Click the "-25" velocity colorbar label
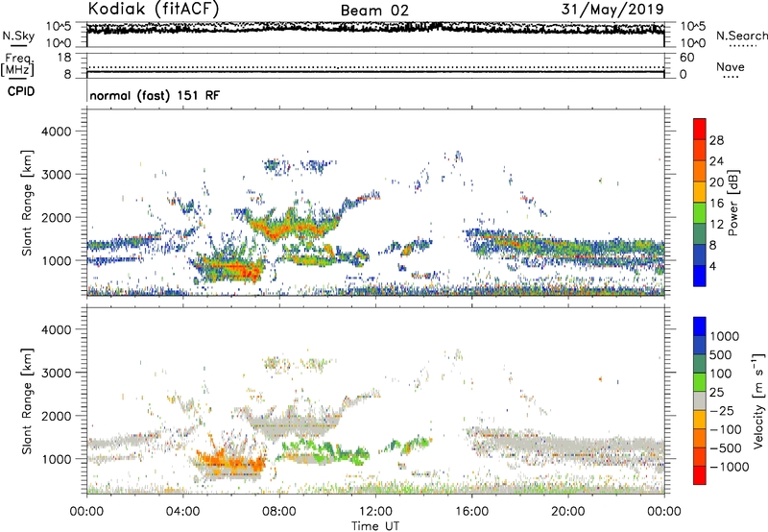 [x=722, y=410]
